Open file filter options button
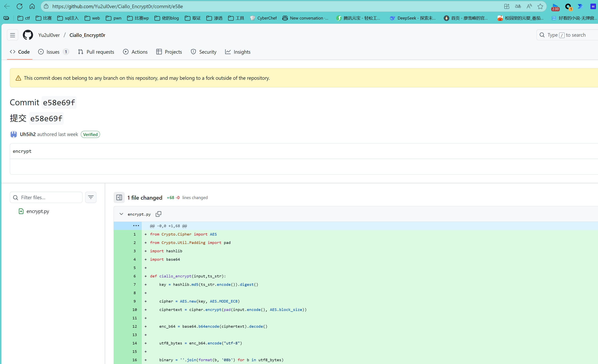The image size is (598, 364). (91, 197)
